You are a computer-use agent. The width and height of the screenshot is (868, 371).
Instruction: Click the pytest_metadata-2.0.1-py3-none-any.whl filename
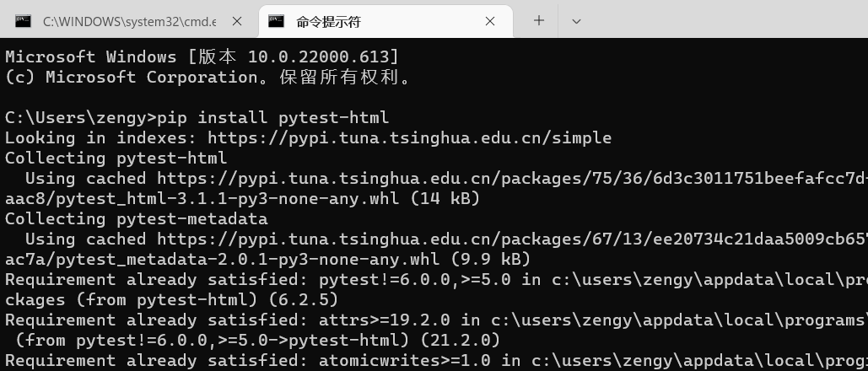click(x=240, y=259)
